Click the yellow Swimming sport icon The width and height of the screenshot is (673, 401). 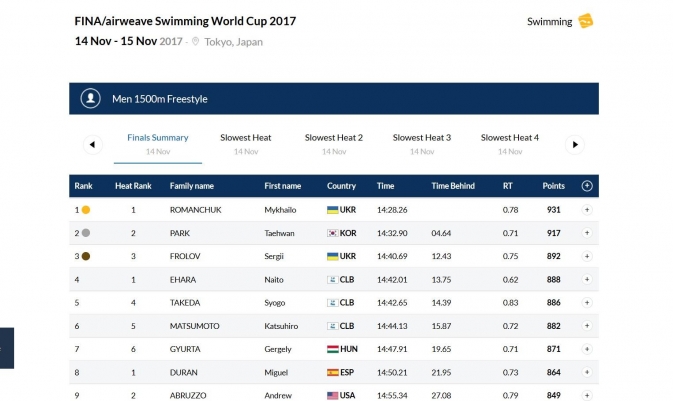[x=586, y=21]
